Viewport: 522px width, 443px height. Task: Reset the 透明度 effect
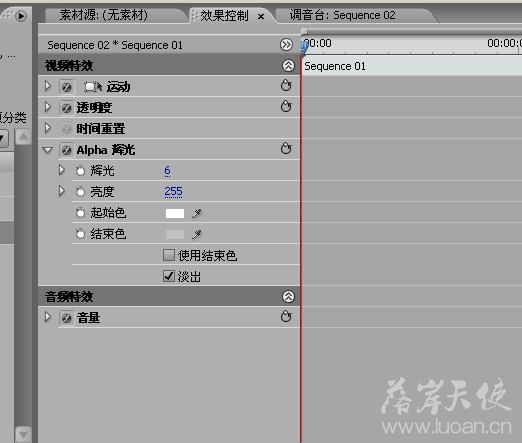coord(286,107)
